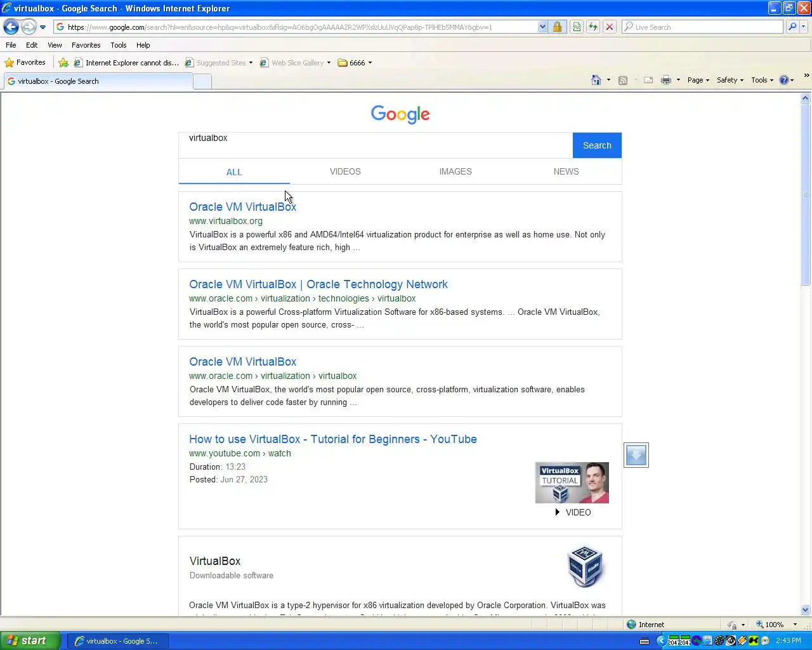Open the 6666 favorites folder
This screenshot has width=812, height=650.
(x=355, y=63)
